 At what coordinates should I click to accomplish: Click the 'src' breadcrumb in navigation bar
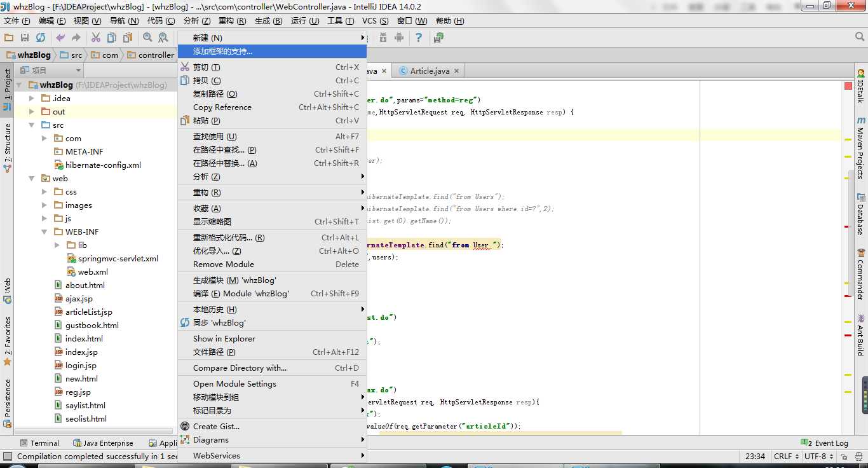71,55
